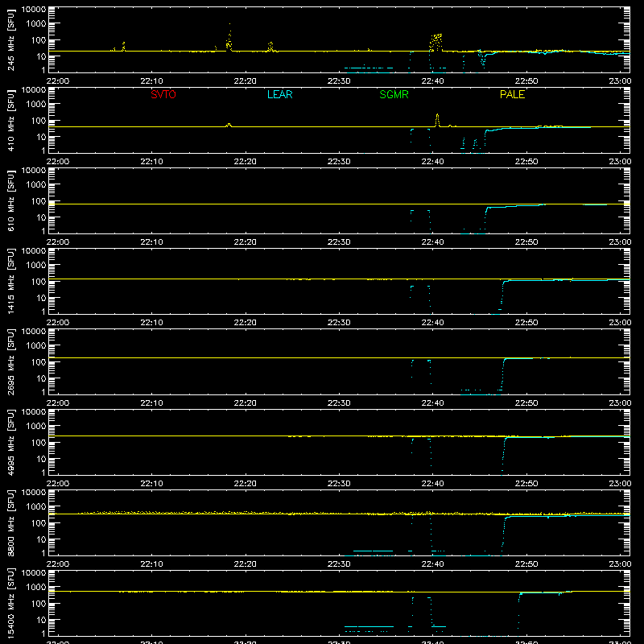The width and height of the screenshot is (644, 644).
Task: Click the 22:00 tick under the 245 MHz plot
Action: pos(58,81)
